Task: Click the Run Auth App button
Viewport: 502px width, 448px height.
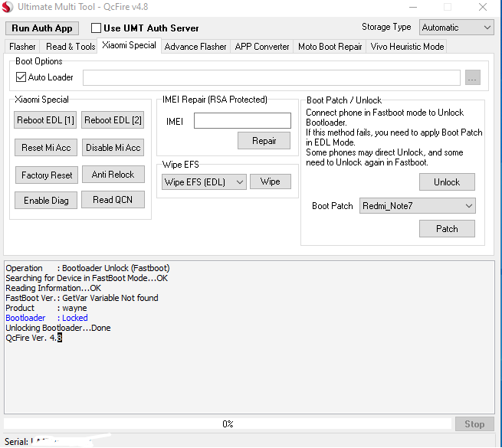Action: (42, 28)
